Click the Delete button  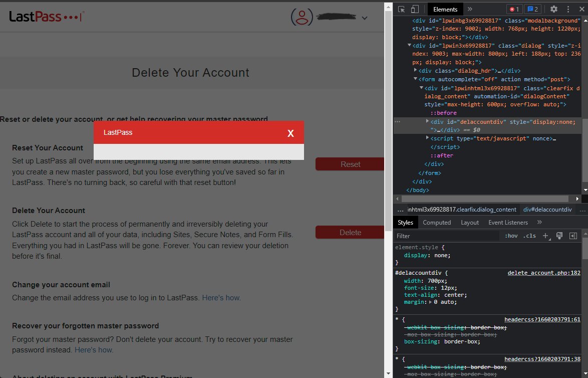point(350,232)
